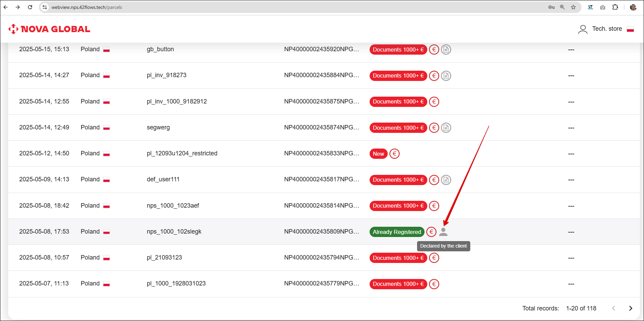Reload the page with browser refresh button
The height and width of the screenshot is (321, 644).
(30, 7)
